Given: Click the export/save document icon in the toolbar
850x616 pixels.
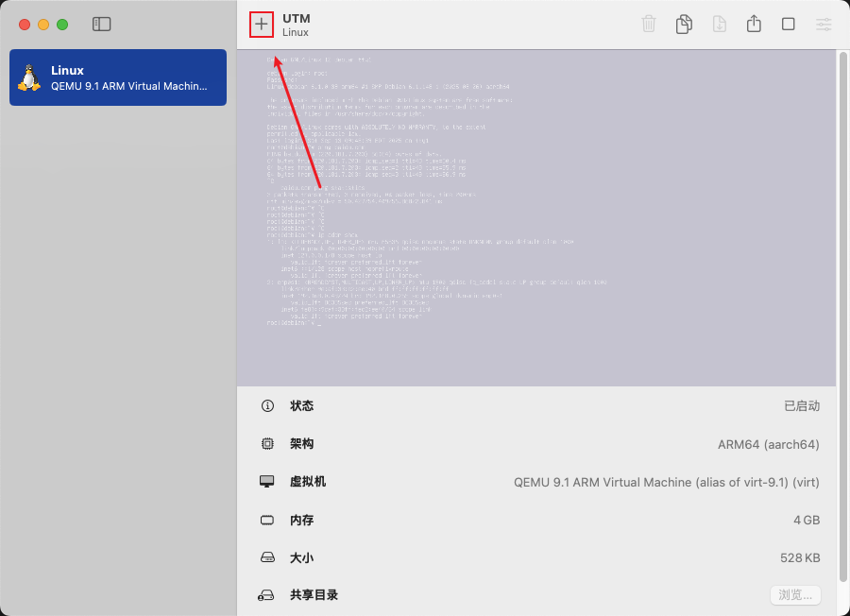Looking at the screenshot, I should click(x=719, y=24).
